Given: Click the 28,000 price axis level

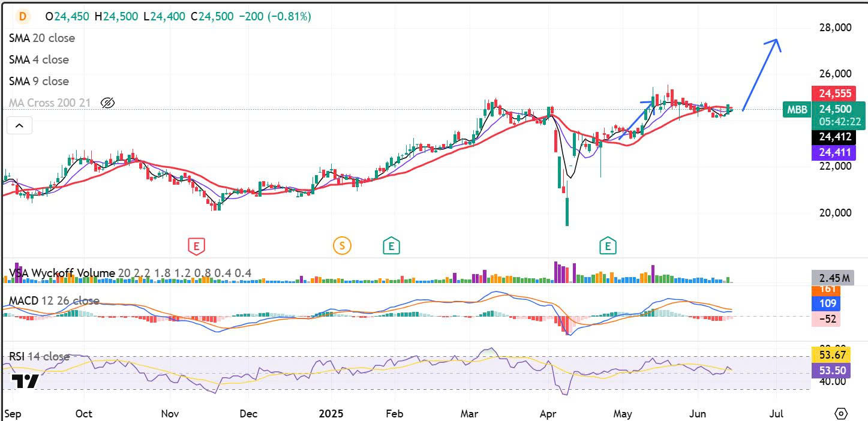Looking at the screenshot, I should click(x=835, y=28).
